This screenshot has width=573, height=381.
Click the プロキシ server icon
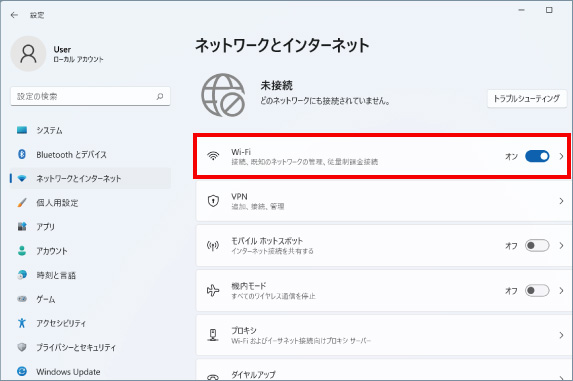(x=213, y=335)
